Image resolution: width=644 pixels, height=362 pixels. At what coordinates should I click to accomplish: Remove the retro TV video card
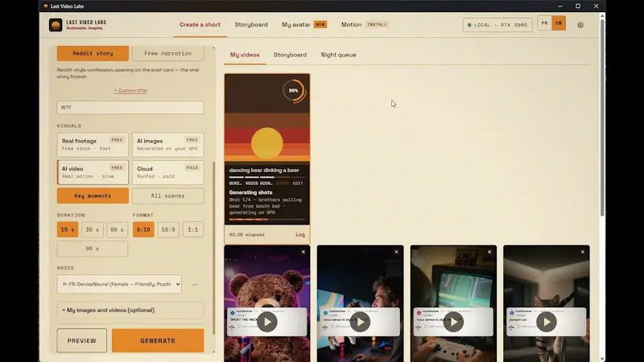pyautogui.click(x=489, y=252)
